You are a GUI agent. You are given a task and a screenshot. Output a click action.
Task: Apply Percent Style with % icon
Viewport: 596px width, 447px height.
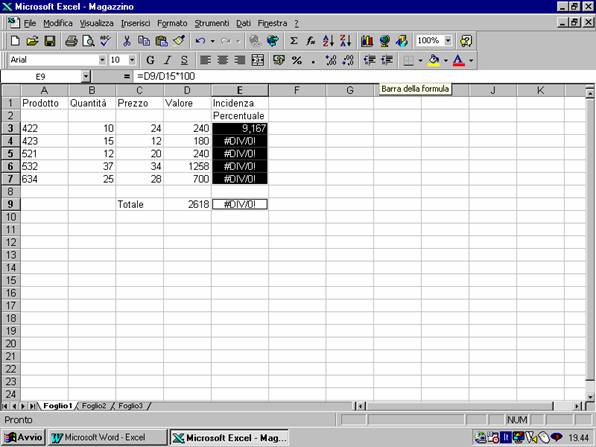pos(296,60)
